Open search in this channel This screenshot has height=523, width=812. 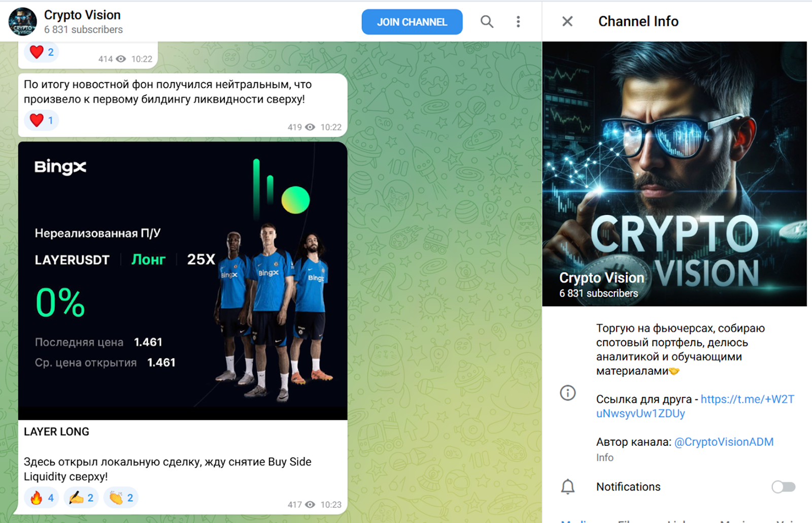click(487, 22)
